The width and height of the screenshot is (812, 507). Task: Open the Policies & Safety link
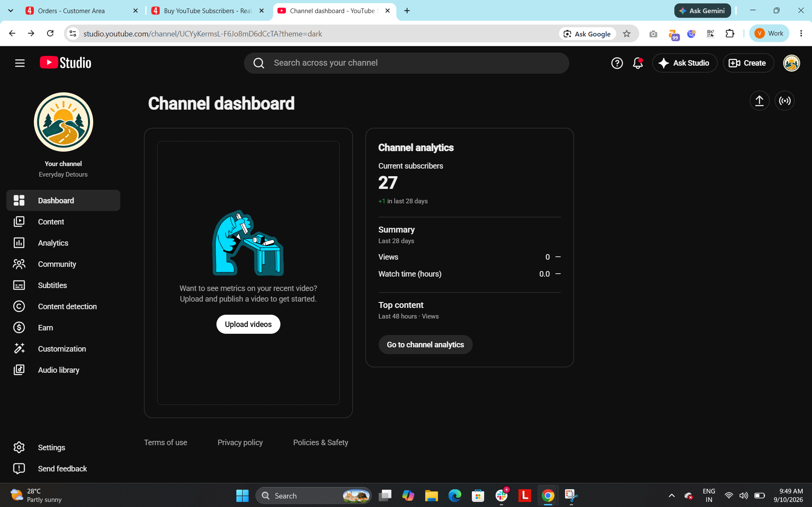tap(321, 442)
